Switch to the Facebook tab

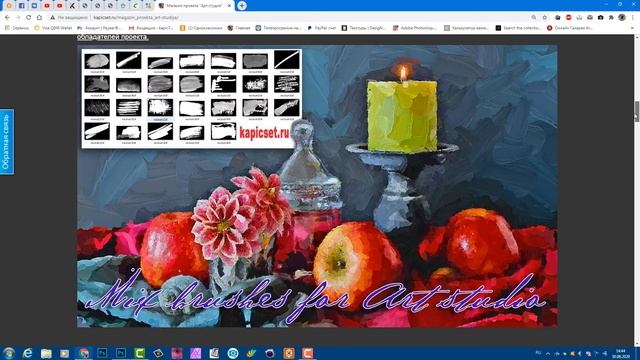click(x=22, y=6)
